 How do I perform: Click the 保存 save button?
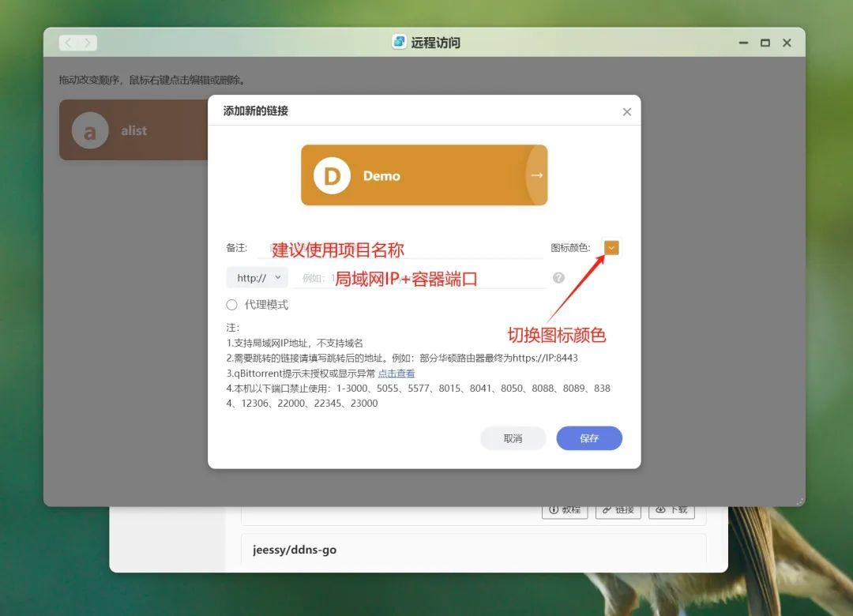click(x=589, y=438)
